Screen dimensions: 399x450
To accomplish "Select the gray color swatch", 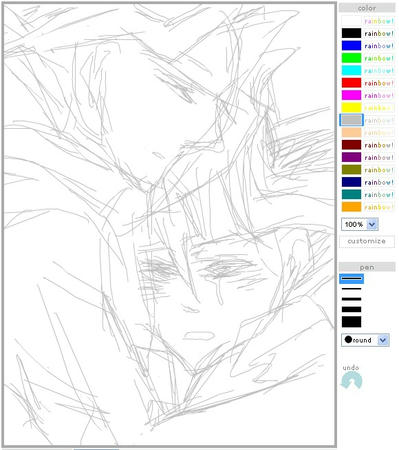I will (351, 120).
